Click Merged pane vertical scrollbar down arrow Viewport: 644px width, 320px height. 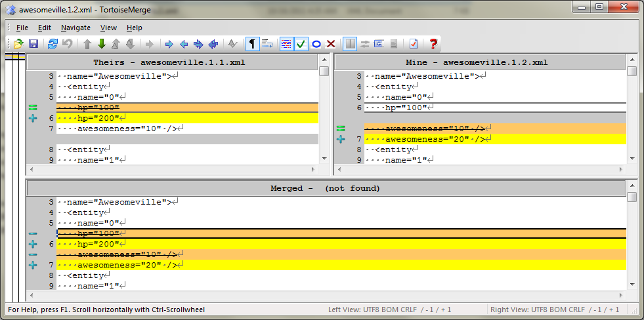tap(632, 285)
